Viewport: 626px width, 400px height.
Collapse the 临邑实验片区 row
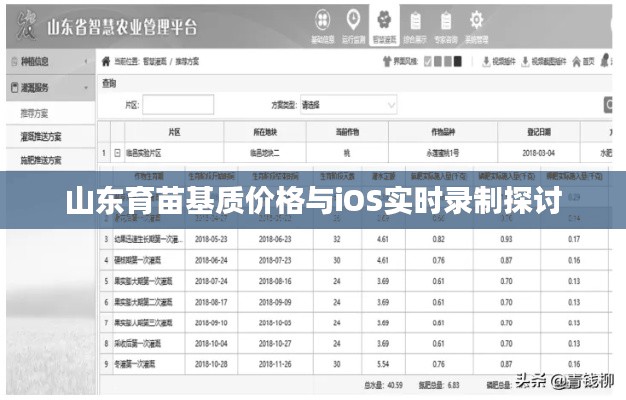(117, 153)
